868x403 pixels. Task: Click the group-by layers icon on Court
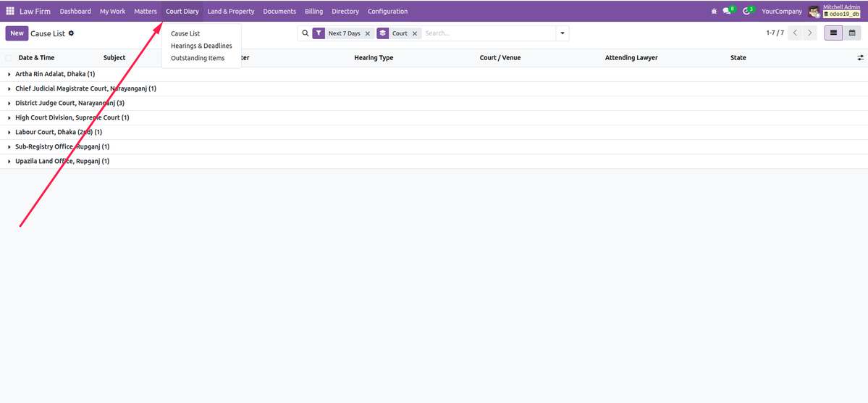point(383,33)
